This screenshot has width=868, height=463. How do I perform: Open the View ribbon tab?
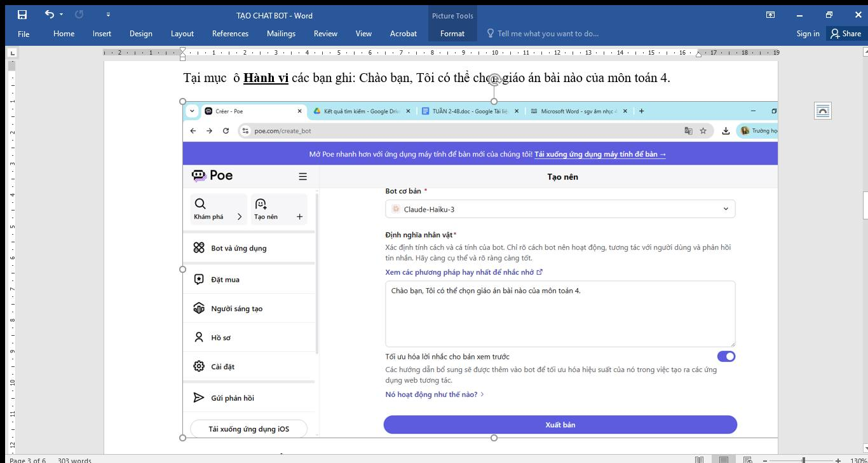[x=363, y=34]
